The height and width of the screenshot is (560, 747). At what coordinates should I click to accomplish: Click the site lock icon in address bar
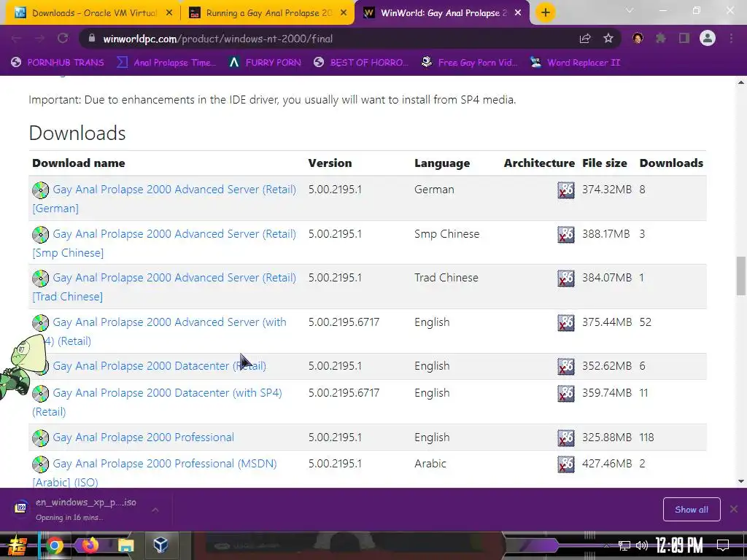click(x=92, y=39)
